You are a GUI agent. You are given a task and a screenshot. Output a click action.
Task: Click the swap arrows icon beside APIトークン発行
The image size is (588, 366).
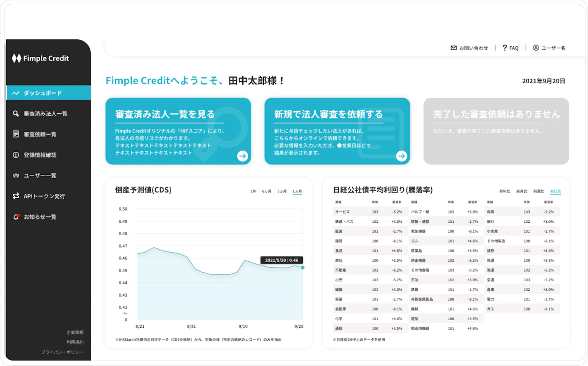16,196
